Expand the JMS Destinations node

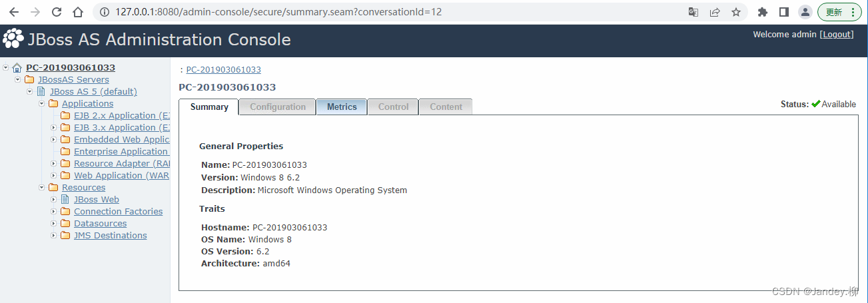(x=54, y=236)
